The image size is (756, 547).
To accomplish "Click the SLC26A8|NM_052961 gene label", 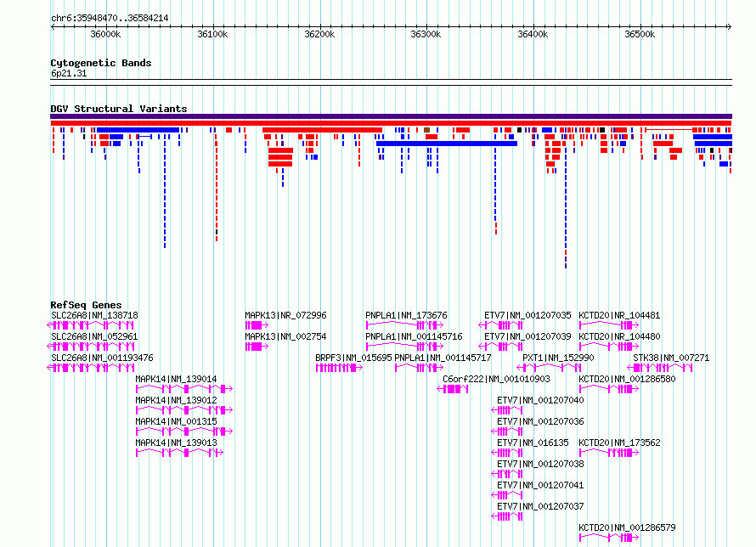I will 94,336.
